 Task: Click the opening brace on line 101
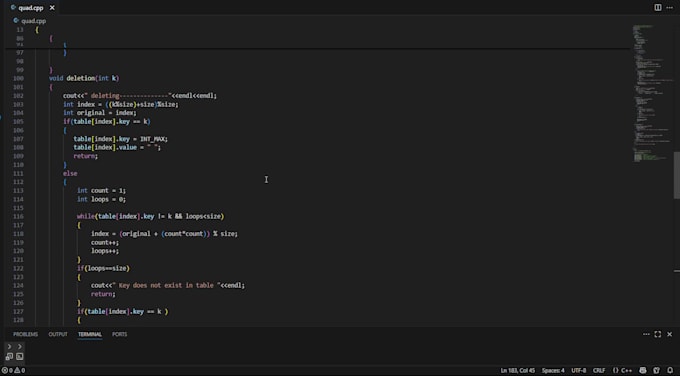click(51, 87)
